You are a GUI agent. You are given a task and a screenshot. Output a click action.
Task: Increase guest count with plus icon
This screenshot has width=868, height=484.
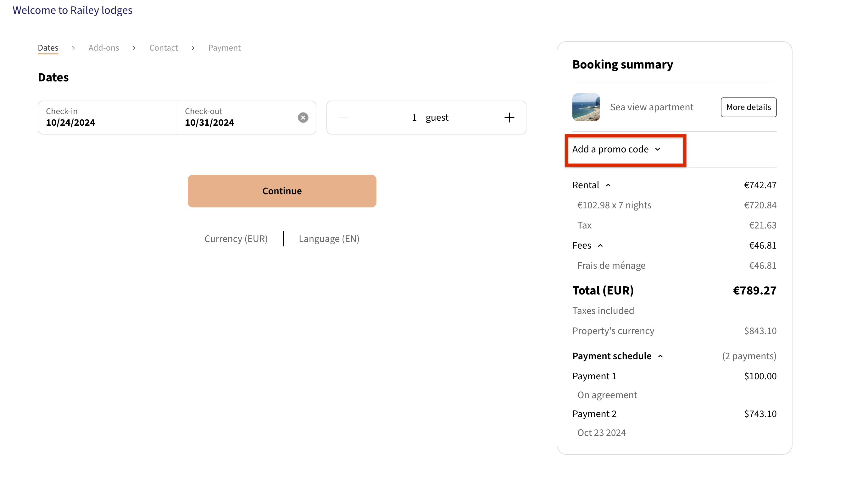tap(509, 118)
